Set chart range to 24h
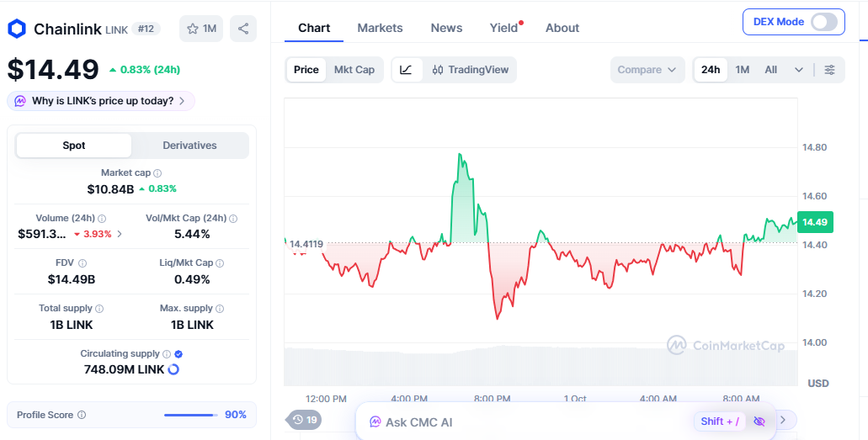Viewport: 868px width, 440px height. (x=711, y=70)
